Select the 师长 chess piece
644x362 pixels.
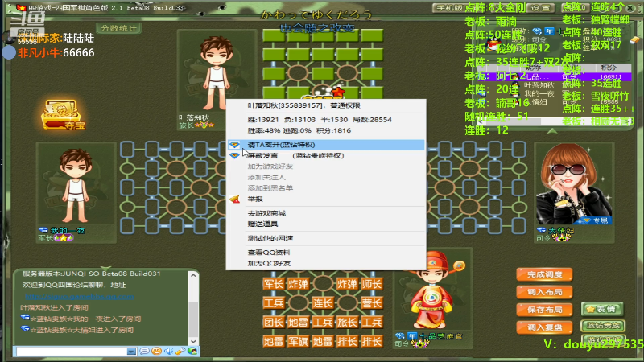click(x=372, y=284)
